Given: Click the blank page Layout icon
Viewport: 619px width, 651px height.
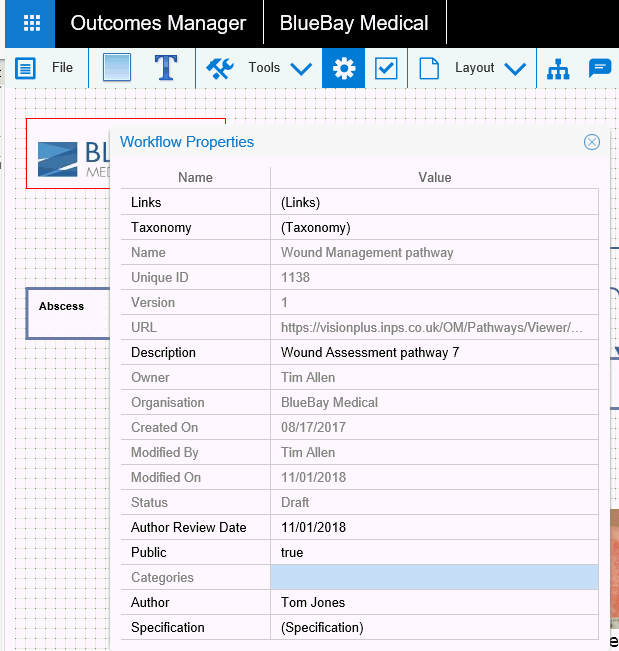Looking at the screenshot, I should (x=429, y=68).
